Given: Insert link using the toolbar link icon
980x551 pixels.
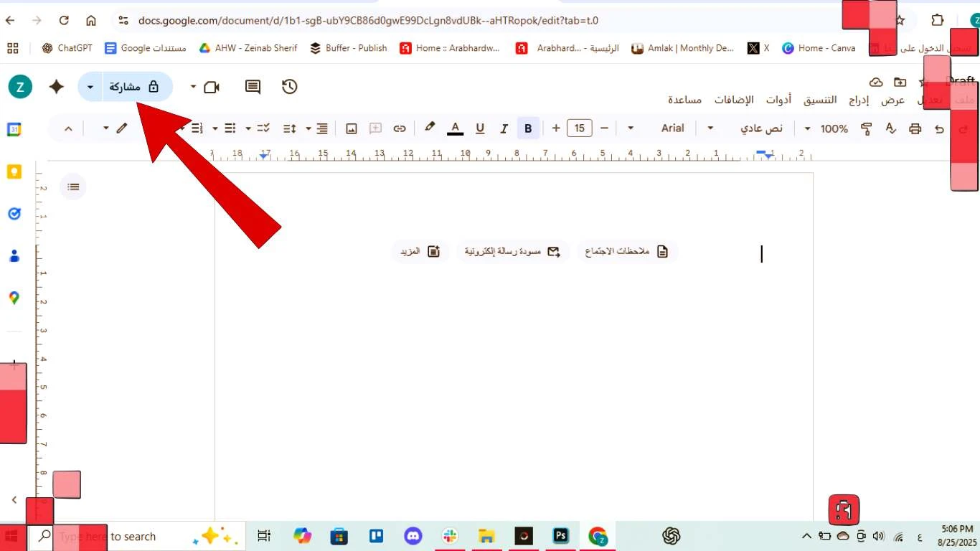Looking at the screenshot, I should pyautogui.click(x=400, y=128).
